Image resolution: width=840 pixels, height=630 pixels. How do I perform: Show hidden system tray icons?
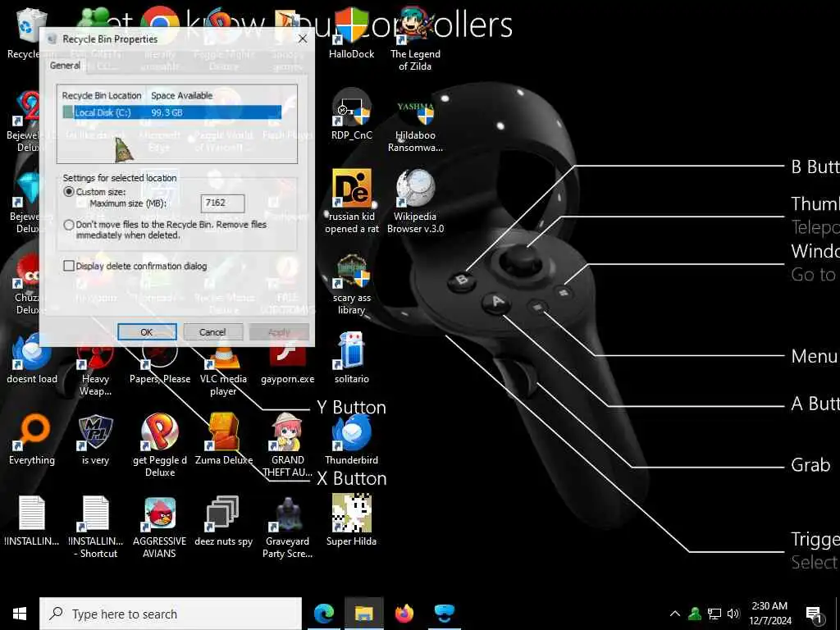pos(675,614)
